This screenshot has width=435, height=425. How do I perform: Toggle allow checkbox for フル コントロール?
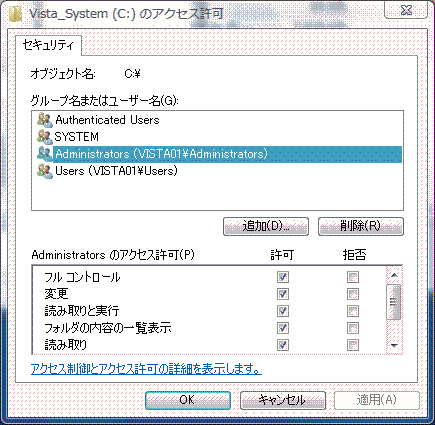coord(283,277)
